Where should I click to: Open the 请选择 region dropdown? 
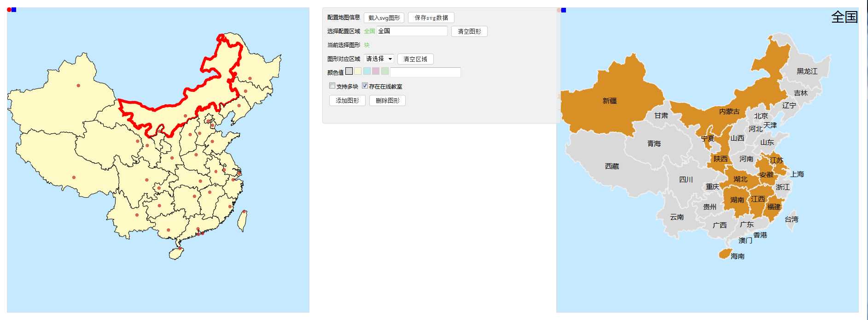point(379,59)
